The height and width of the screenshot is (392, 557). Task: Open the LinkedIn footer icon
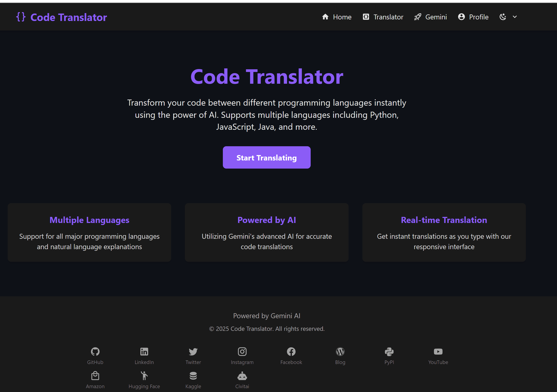click(x=144, y=351)
